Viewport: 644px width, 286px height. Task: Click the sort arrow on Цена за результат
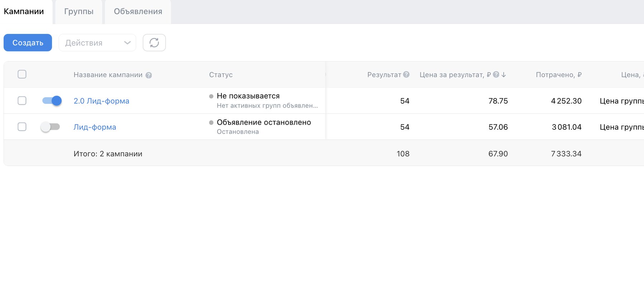pos(504,75)
